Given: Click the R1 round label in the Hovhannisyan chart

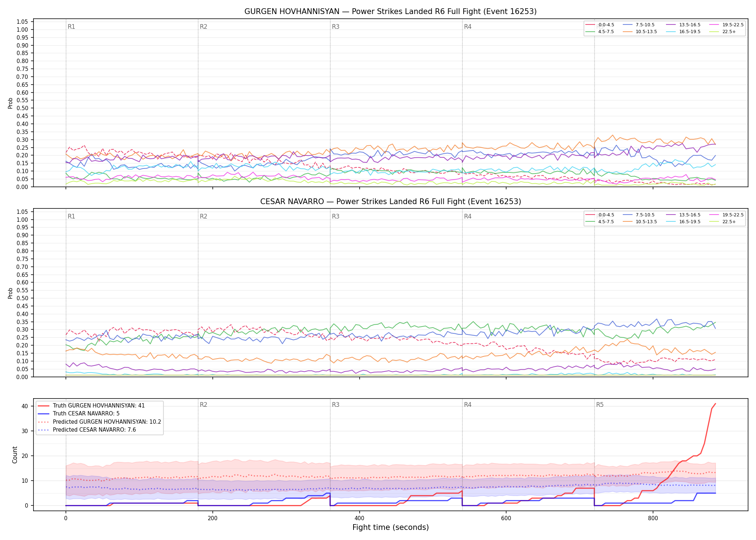Looking at the screenshot, I should [x=71, y=27].
